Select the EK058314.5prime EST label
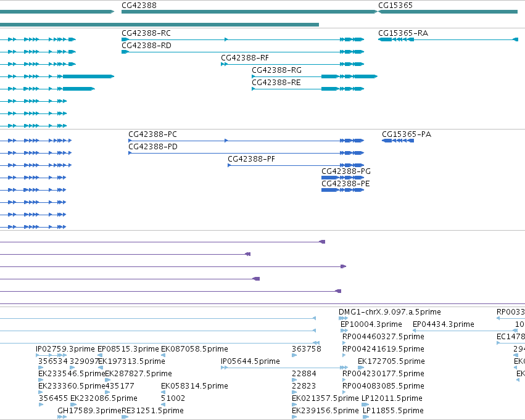525x420 pixels. (x=194, y=386)
